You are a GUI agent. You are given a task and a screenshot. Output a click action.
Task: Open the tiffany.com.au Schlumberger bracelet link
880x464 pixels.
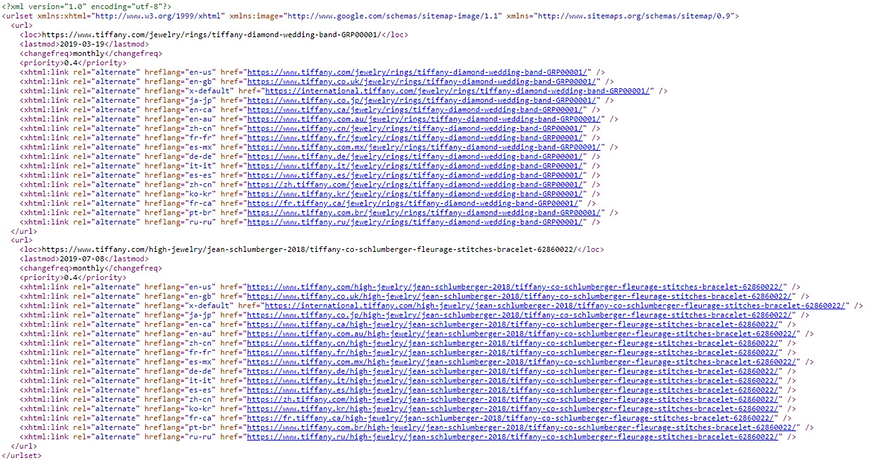click(x=521, y=334)
